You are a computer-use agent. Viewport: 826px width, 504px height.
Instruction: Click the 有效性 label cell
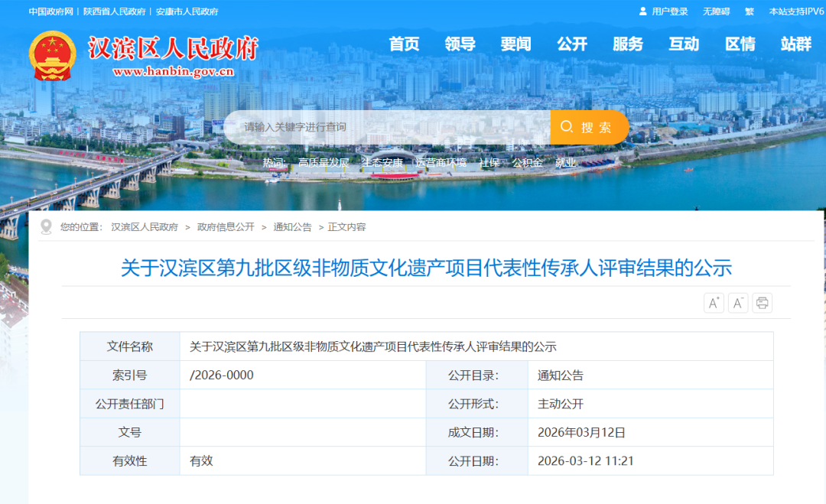point(129,461)
